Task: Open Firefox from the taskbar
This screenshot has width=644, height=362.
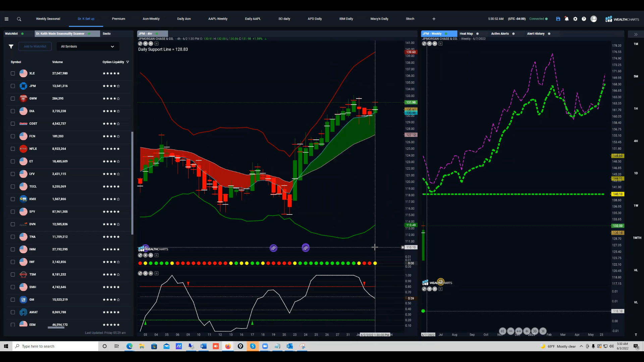Action: tap(228, 346)
